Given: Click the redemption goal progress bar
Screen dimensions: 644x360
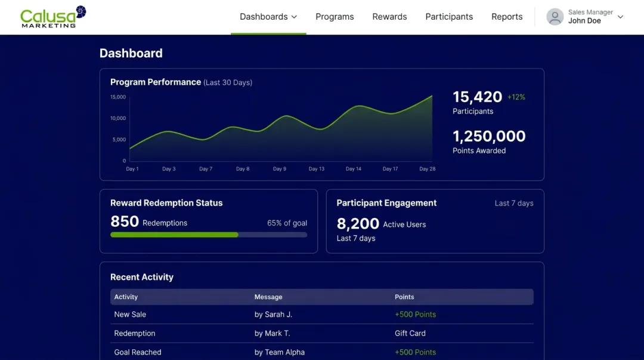Looking at the screenshot, I should click(209, 235).
